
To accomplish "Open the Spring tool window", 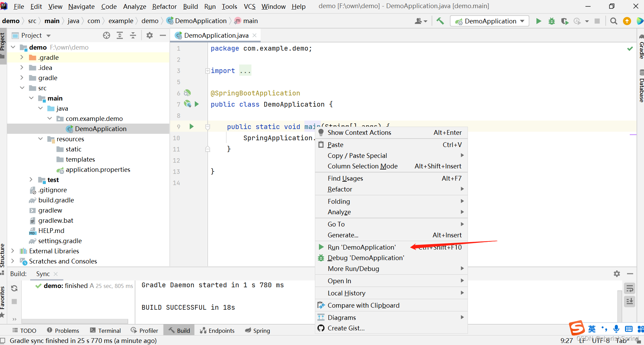I will [x=258, y=330].
